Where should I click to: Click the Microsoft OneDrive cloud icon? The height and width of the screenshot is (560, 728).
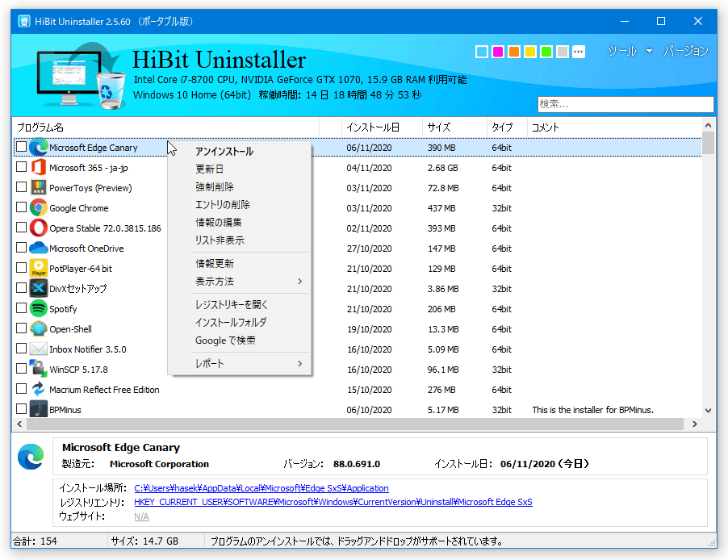(x=39, y=249)
